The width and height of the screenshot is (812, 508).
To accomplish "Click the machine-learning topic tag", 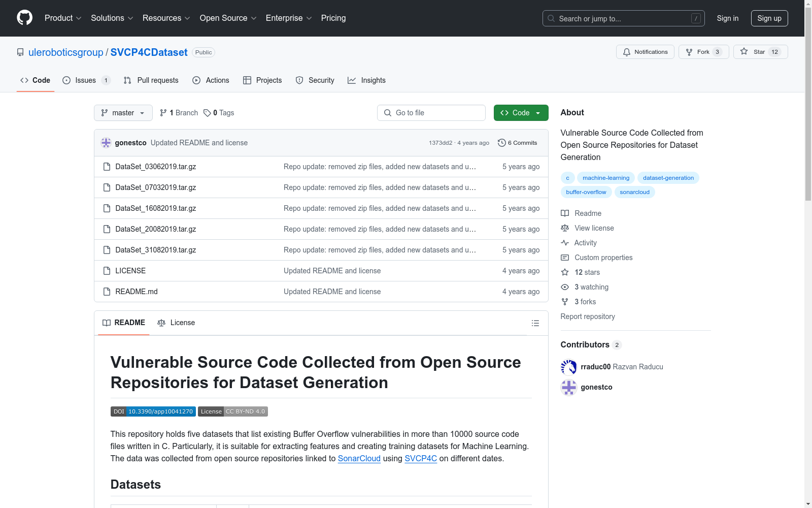I will (x=606, y=178).
